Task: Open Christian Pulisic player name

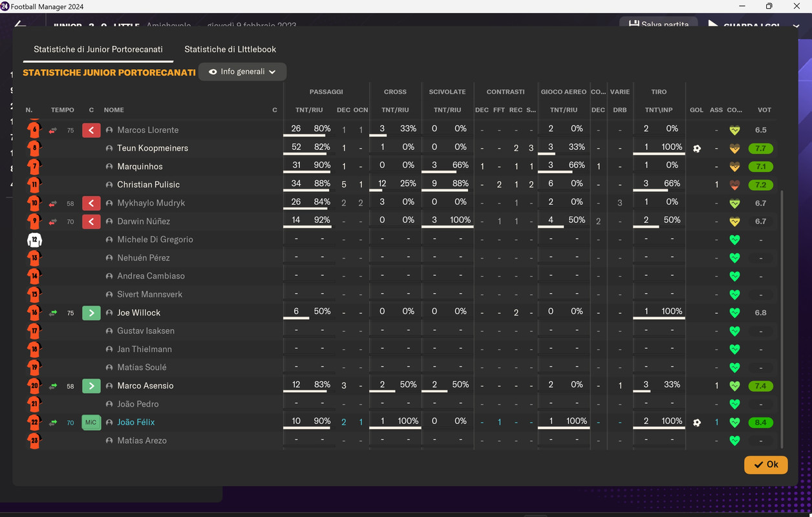Action: pos(148,185)
